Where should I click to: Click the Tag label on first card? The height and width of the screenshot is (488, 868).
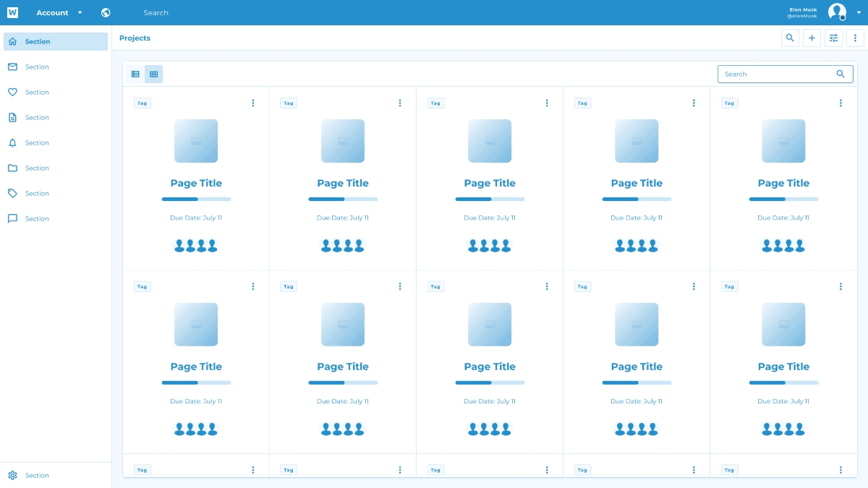point(142,103)
